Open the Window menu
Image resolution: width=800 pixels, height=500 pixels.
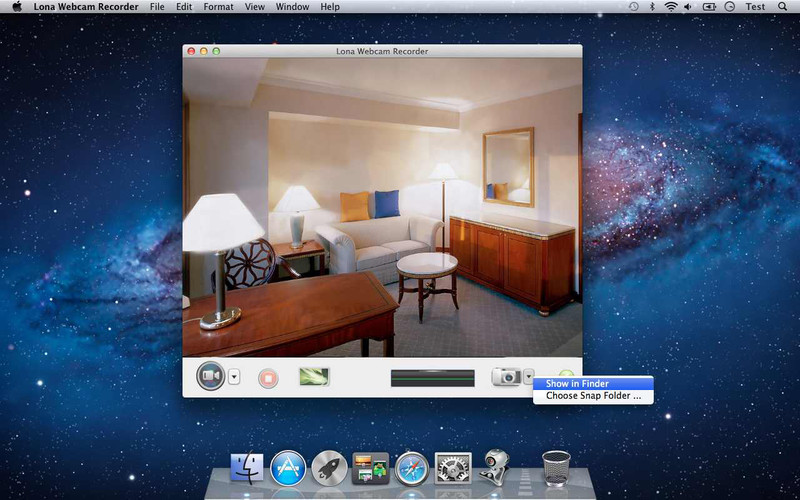292,7
